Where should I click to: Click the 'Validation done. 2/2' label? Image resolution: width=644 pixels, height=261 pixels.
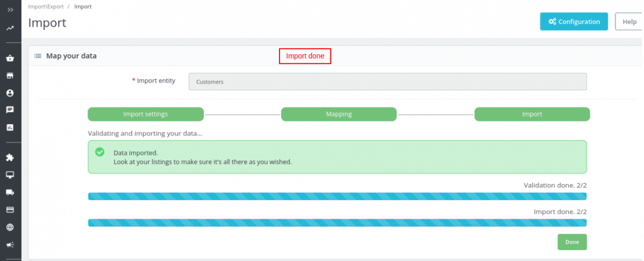pyautogui.click(x=555, y=185)
